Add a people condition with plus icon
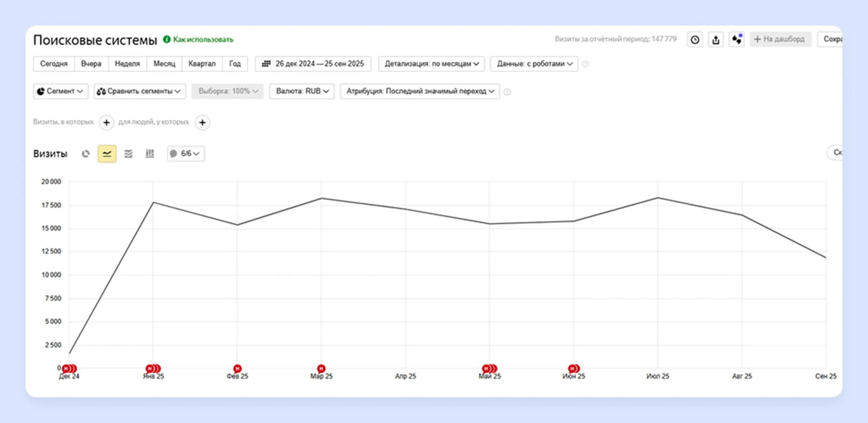This screenshot has width=868, height=423. pos(203,123)
